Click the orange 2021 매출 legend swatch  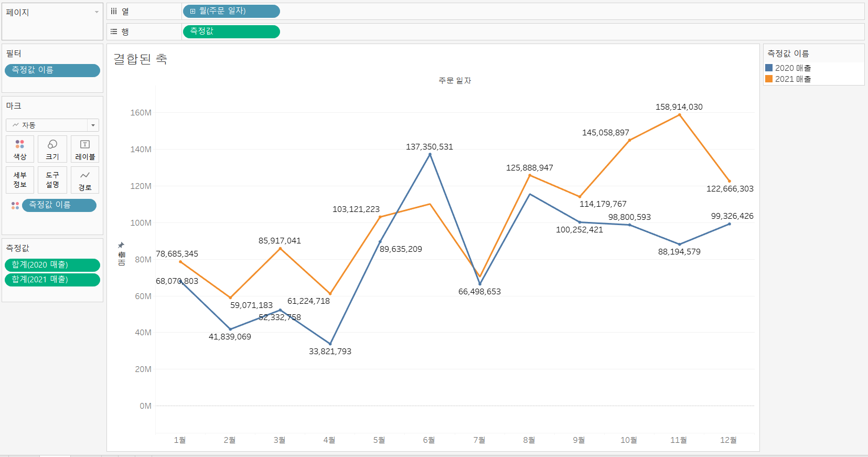tap(769, 79)
